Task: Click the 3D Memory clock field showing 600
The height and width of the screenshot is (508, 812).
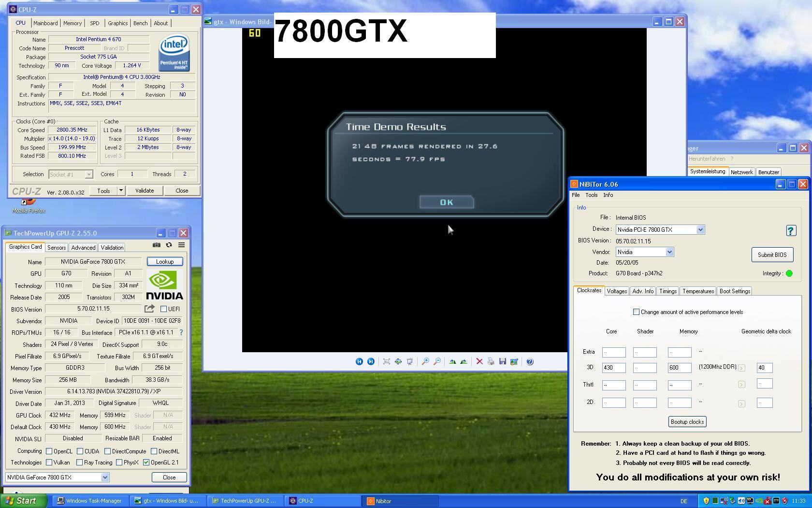Action: [x=680, y=368]
